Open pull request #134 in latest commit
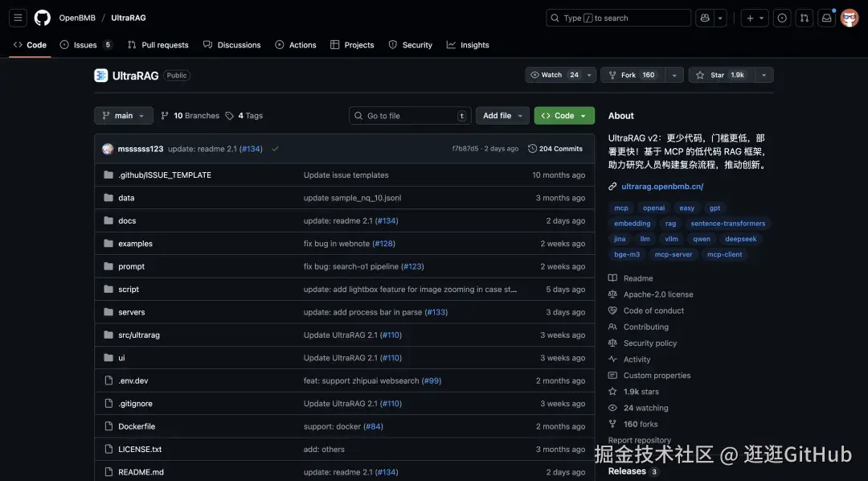 251,149
